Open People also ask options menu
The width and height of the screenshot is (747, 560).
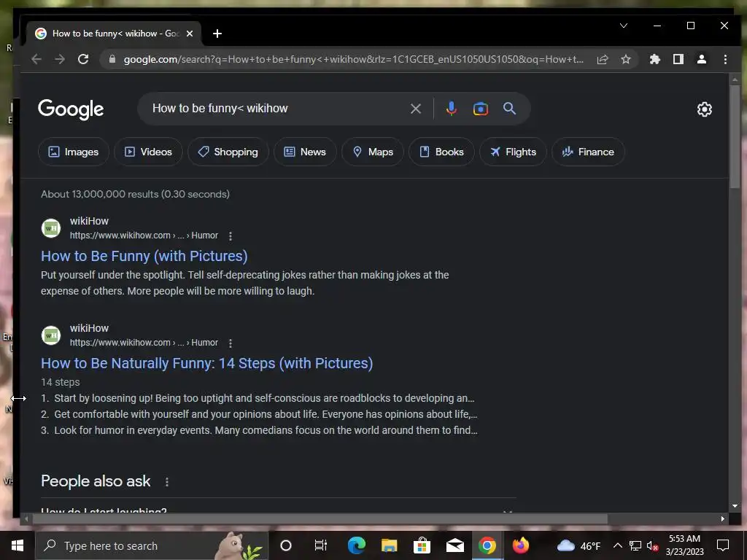point(167,482)
